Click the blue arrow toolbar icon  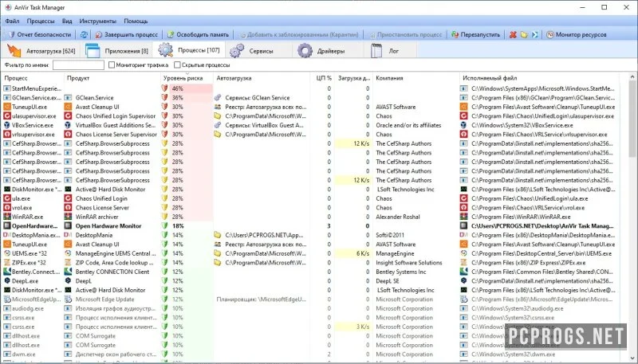click(535, 35)
